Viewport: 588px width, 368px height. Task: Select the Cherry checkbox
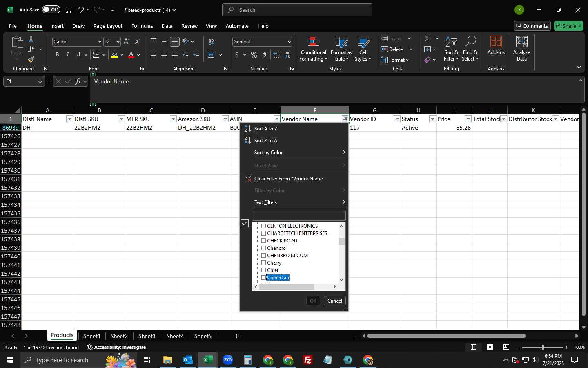[x=263, y=263]
